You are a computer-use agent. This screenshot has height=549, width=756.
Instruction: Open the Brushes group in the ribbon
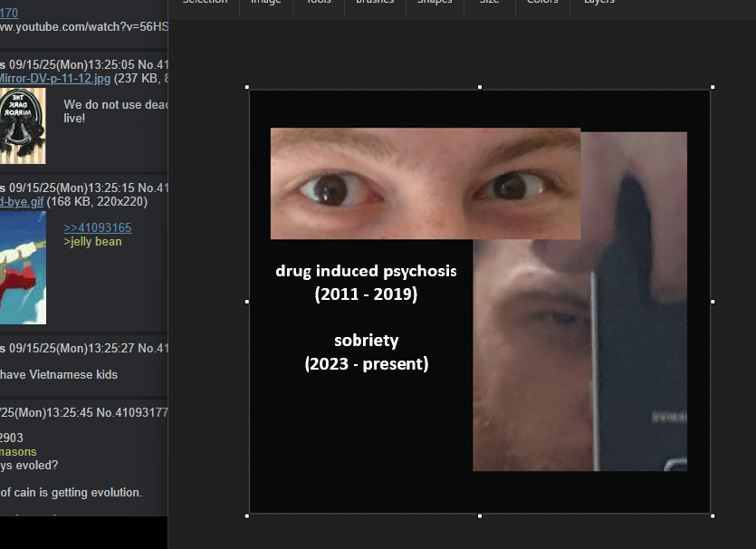coord(375,3)
